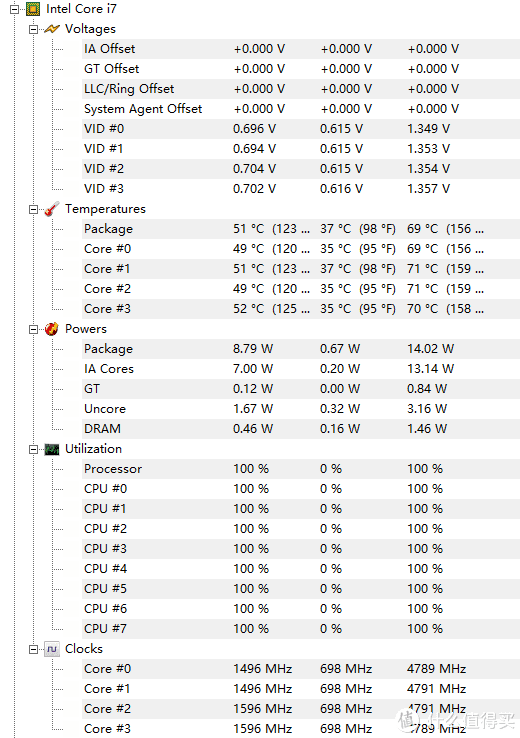Click the Voltages lightning icon

52,29
